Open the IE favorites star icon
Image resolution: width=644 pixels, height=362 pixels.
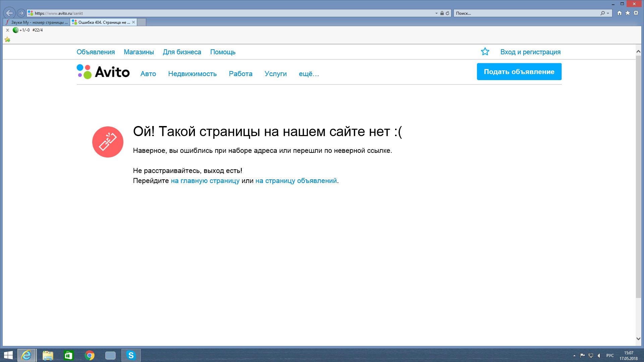pyautogui.click(x=628, y=13)
